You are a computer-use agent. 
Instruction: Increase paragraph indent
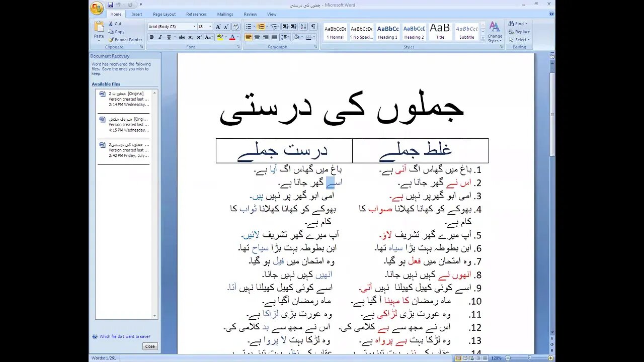(x=293, y=27)
